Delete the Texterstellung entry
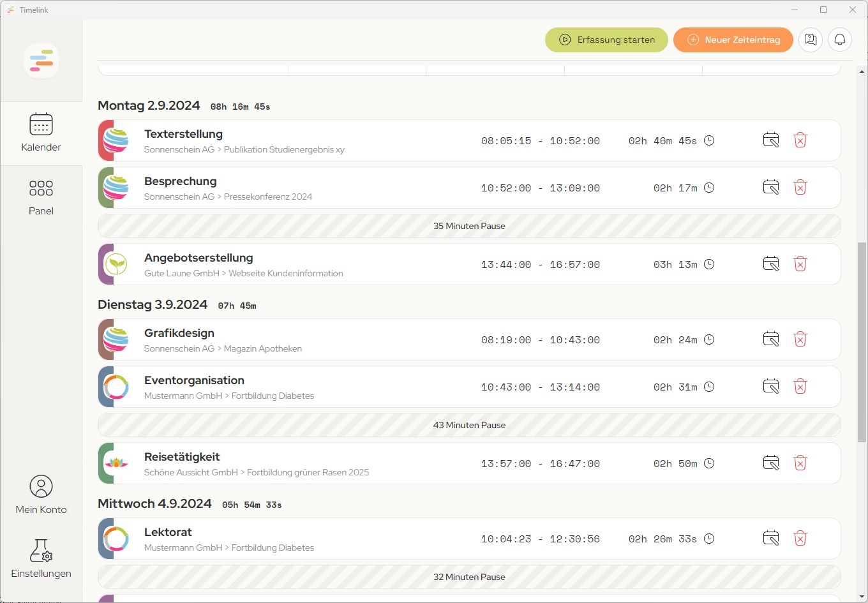Image resolution: width=868 pixels, height=603 pixels. tap(800, 140)
